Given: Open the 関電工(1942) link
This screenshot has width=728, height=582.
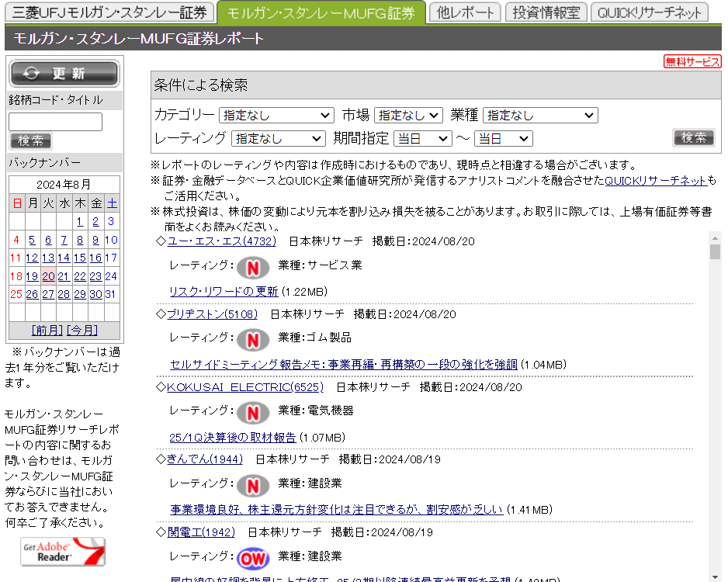Looking at the screenshot, I should [201, 532].
